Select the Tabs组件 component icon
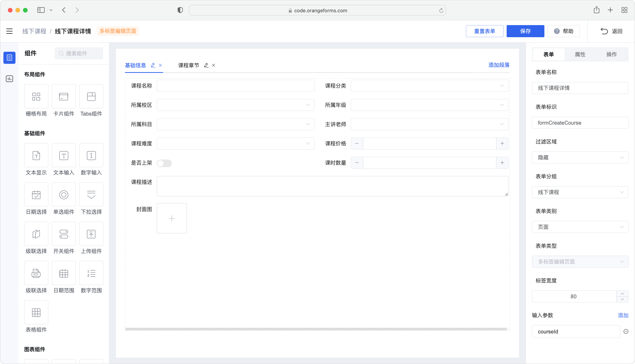Screen dimensions: 635x364 (x=91, y=96)
